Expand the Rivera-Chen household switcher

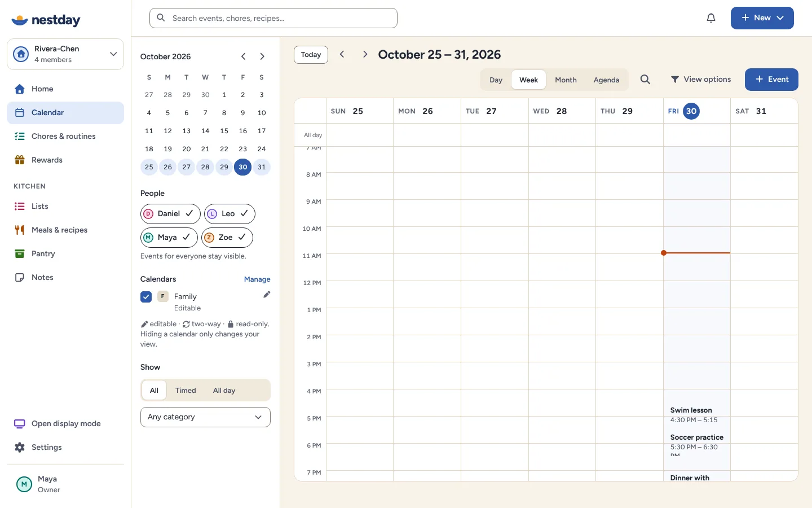click(65, 54)
